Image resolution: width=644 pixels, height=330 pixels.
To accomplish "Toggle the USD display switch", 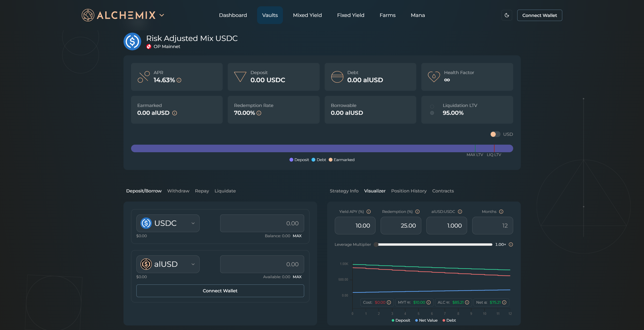I will pyautogui.click(x=495, y=134).
